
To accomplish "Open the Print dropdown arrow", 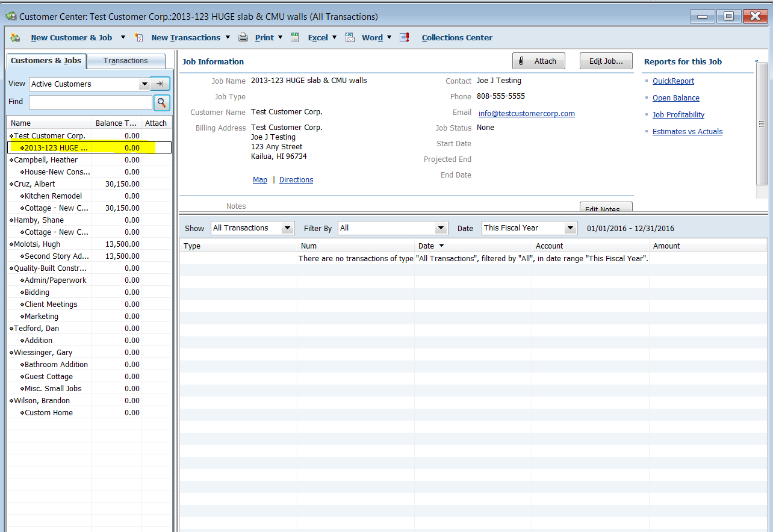I will click(x=281, y=37).
